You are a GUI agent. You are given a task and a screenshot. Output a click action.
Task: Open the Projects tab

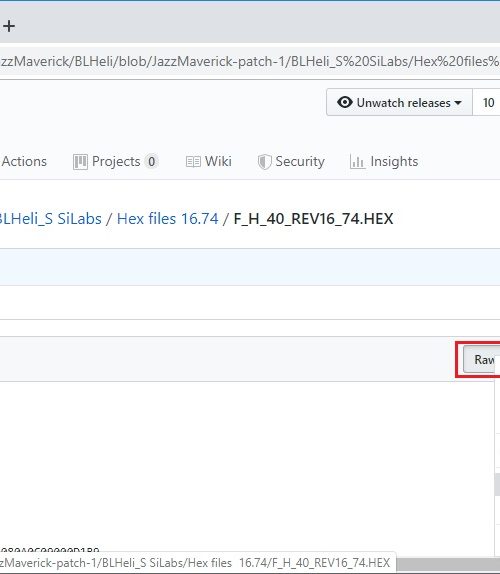click(116, 161)
